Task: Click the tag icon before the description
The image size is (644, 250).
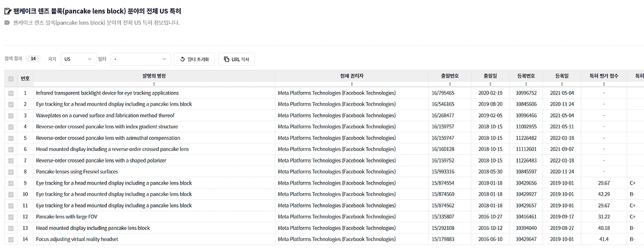Action: pos(7,23)
